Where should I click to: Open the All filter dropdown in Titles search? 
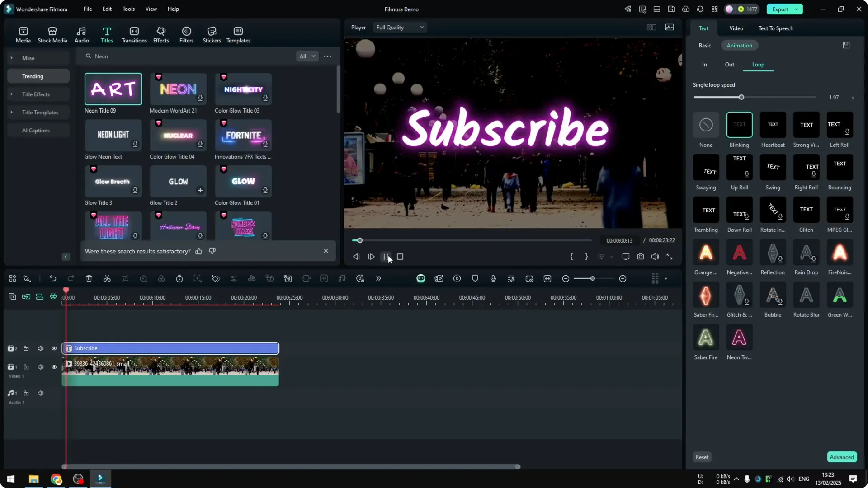coord(307,56)
